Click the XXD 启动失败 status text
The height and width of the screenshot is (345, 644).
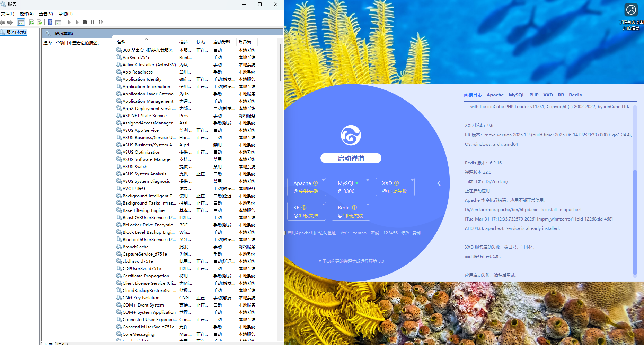(397, 191)
